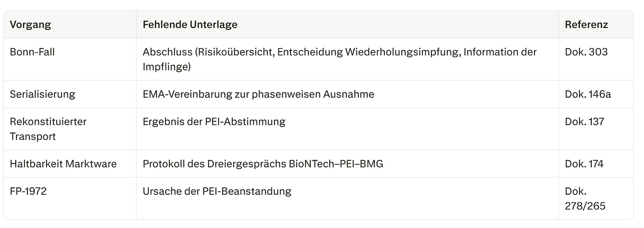This screenshot has width=644, height=228.
Task: Click the Vorgang column header
Action: click(x=30, y=25)
